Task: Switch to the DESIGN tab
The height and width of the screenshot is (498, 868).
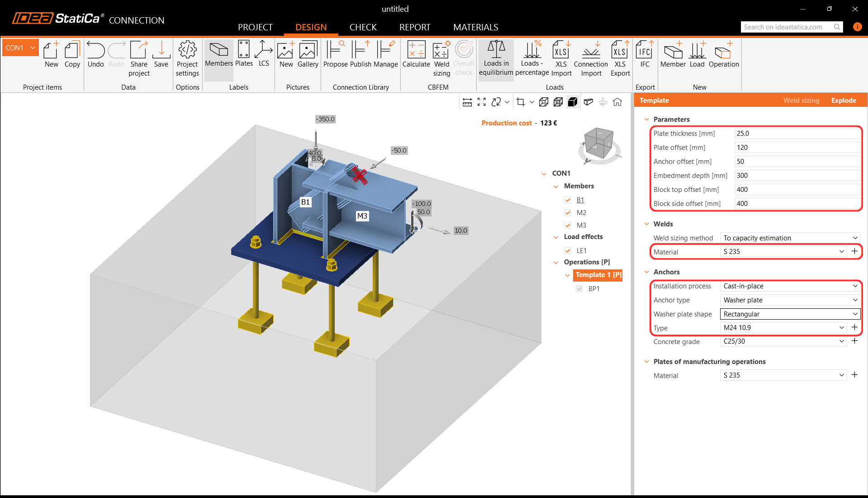Action: coord(311,27)
